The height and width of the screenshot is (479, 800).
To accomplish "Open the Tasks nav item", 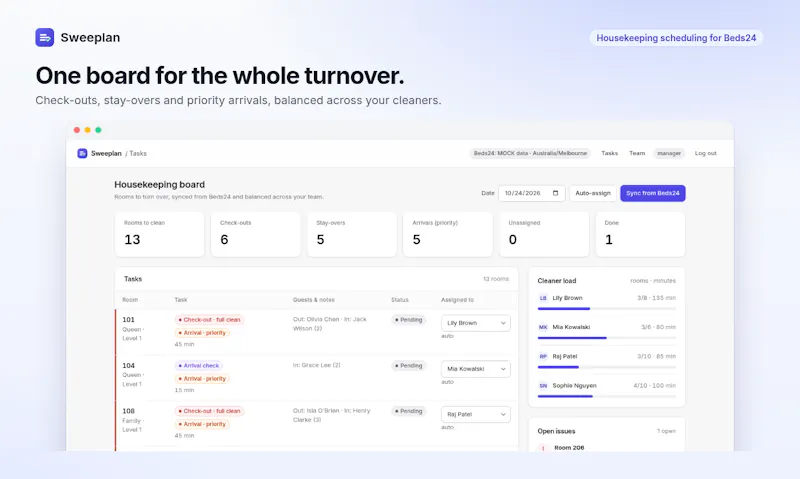I will 609,153.
